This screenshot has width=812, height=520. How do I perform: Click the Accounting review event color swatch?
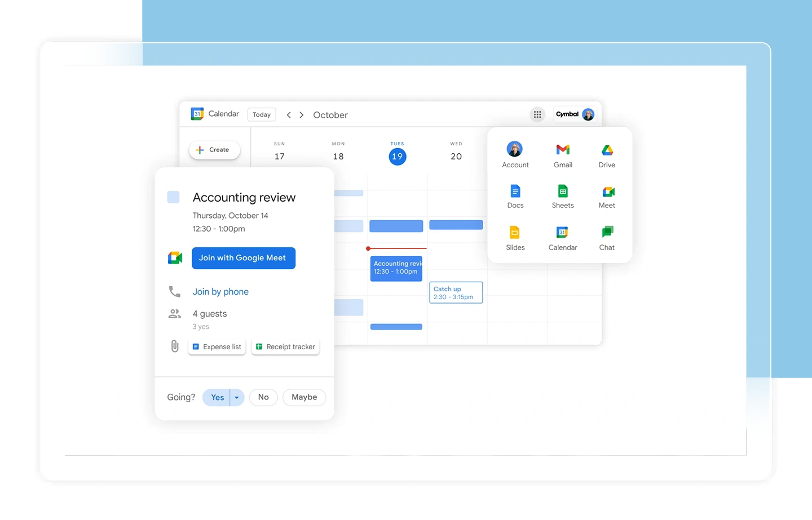pyautogui.click(x=174, y=197)
